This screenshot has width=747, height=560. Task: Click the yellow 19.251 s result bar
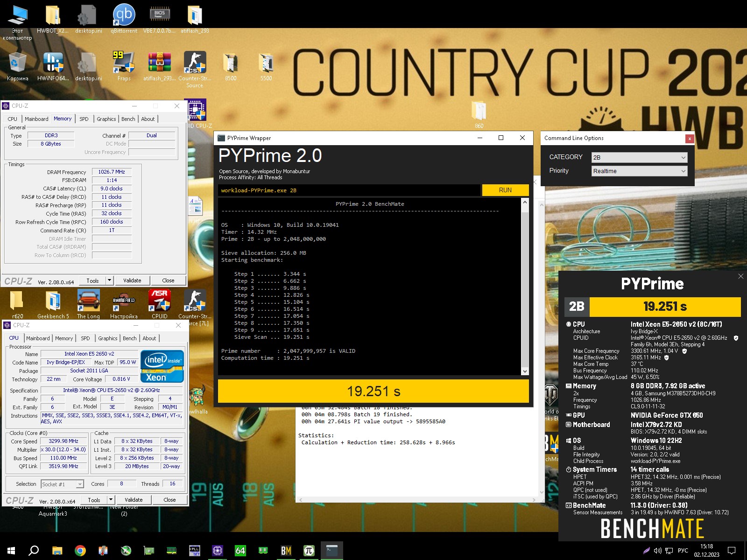tap(373, 391)
